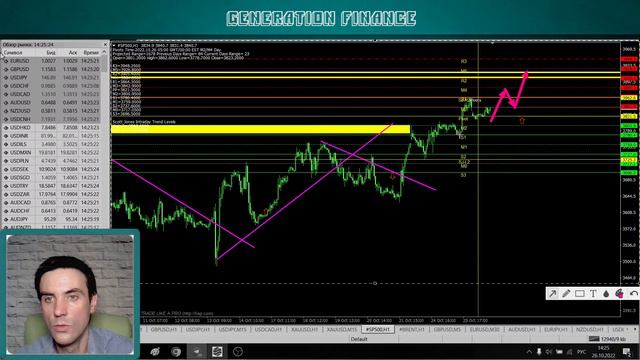Viewport: 640px width, 360px height.
Task: Select GBPUSD row in Market Watch
Action: (x=51, y=69)
